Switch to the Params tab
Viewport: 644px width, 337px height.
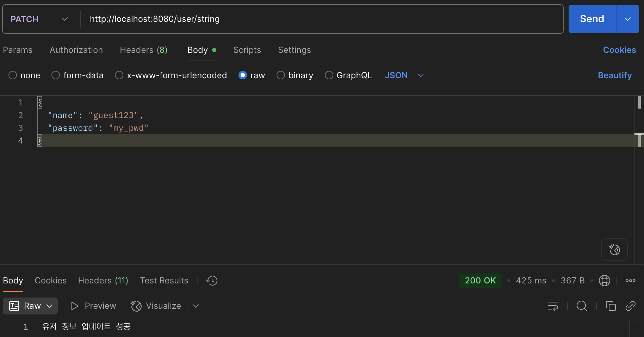coord(18,50)
